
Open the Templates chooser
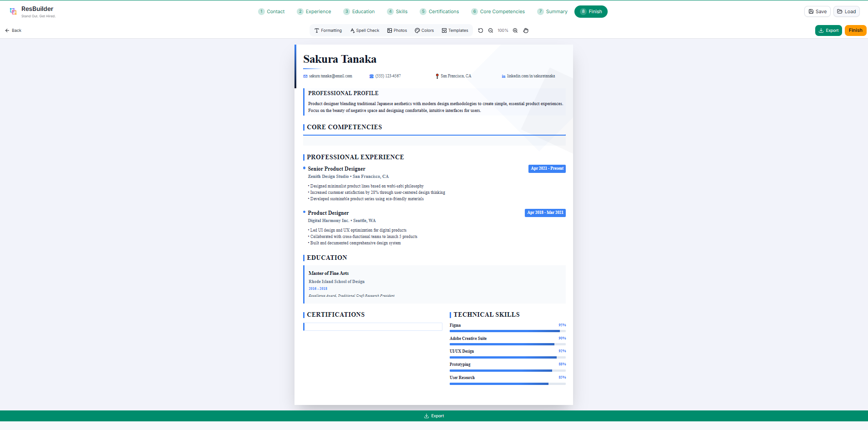coord(455,30)
